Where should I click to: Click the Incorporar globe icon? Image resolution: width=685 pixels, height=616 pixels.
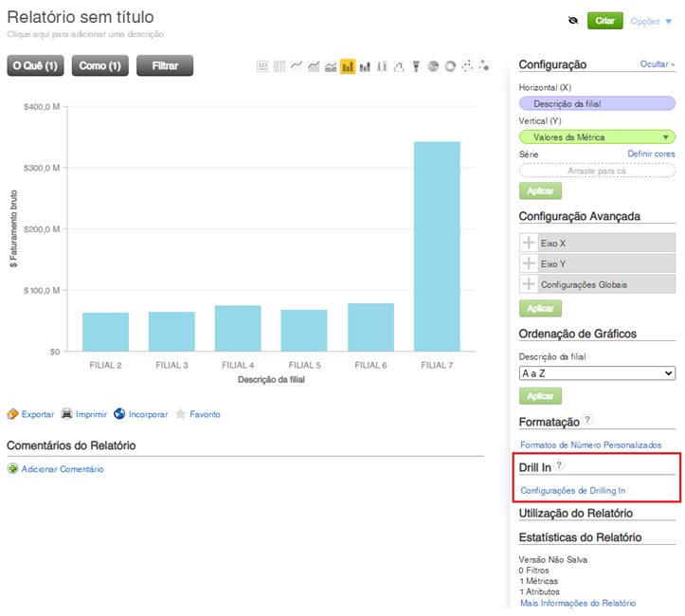[x=119, y=413]
